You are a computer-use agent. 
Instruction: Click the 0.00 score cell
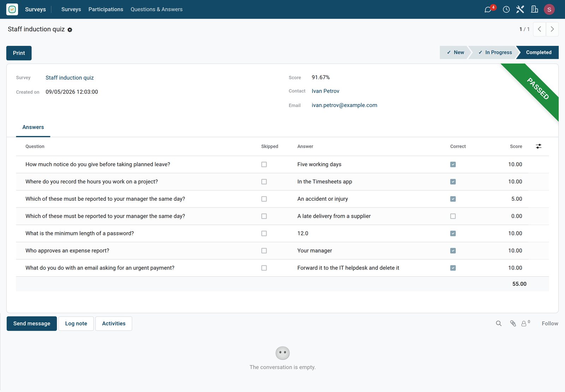pyautogui.click(x=517, y=216)
